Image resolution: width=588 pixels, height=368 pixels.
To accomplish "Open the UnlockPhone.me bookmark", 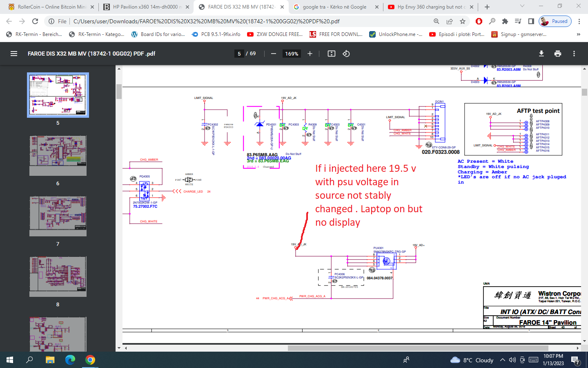I will pyautogui.click(x=396, y=34).
